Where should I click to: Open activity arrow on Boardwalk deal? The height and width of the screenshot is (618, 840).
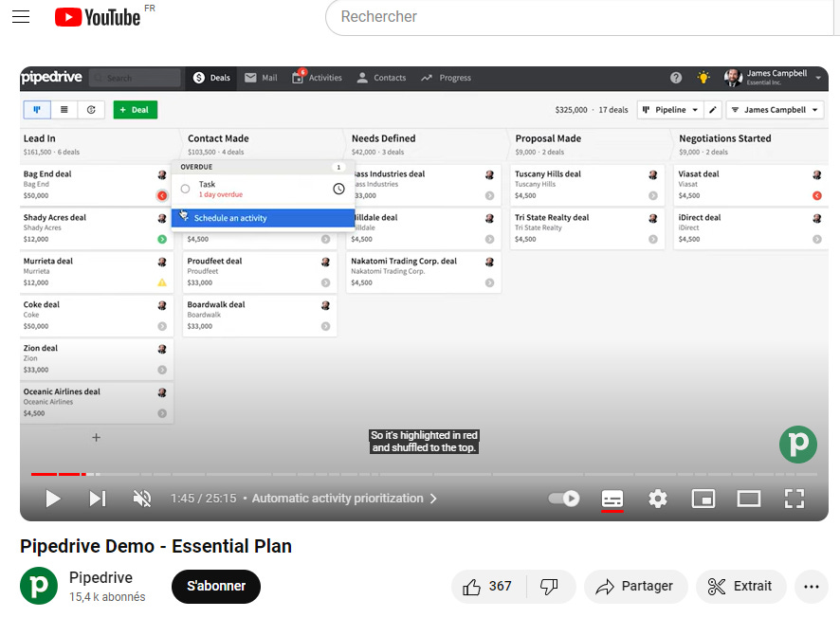[326, 326]
